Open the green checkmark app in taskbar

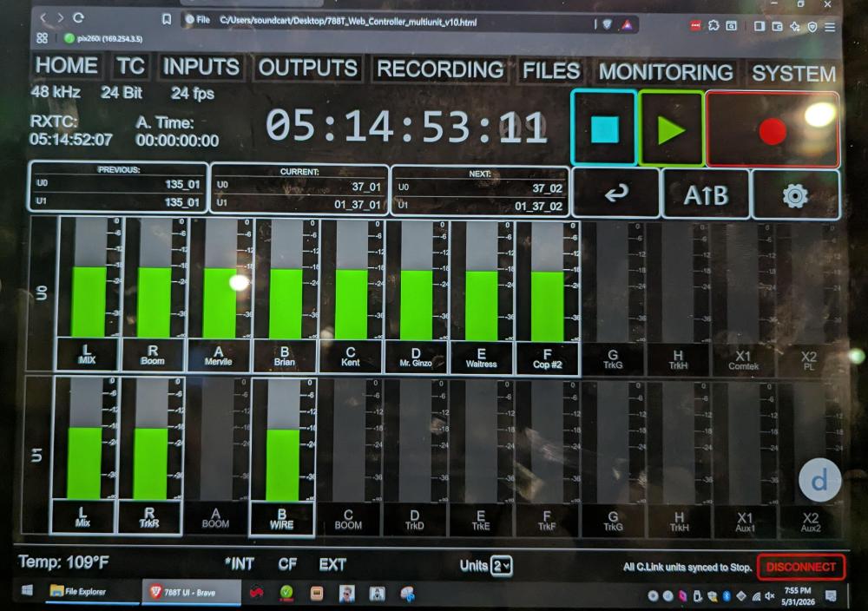tap(286, 594)
